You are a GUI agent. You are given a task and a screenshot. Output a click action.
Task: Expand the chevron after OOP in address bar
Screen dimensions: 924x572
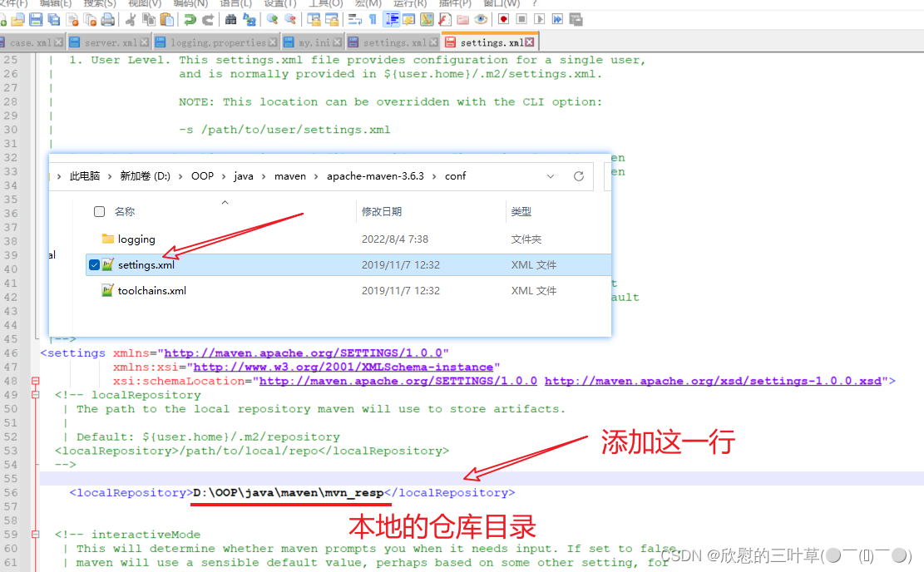click(x=224, y=176)
